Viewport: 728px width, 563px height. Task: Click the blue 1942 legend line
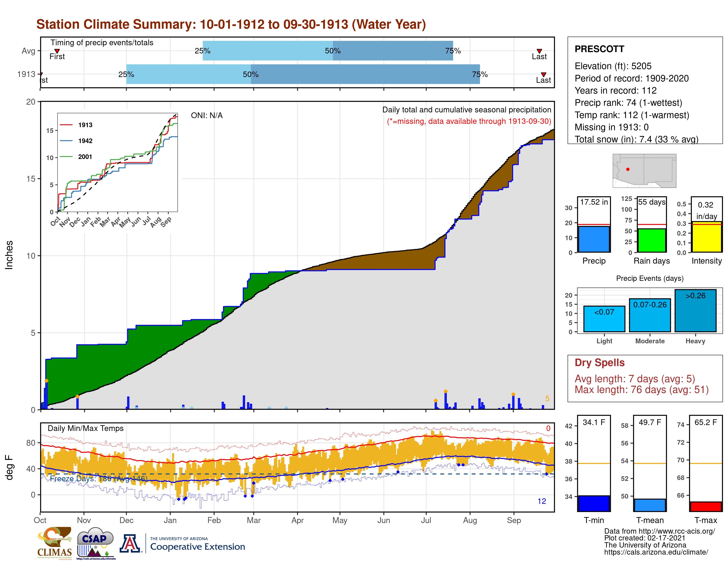coord(66,141)
